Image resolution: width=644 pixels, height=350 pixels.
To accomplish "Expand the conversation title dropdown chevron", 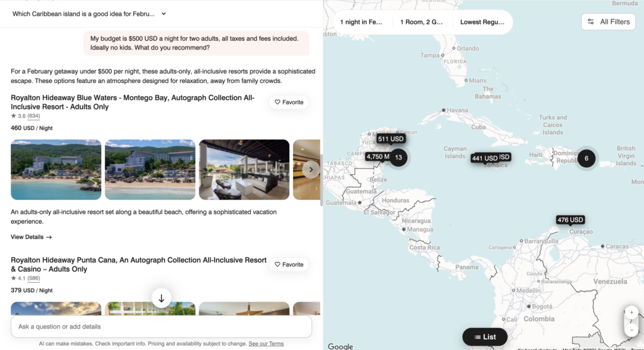I will 164,14.
